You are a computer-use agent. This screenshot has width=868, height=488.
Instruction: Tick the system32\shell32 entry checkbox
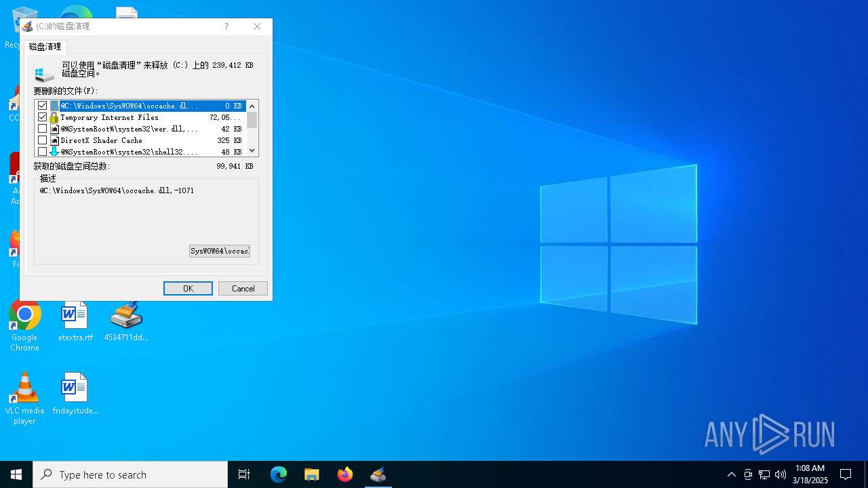click(x=43, y=152)
